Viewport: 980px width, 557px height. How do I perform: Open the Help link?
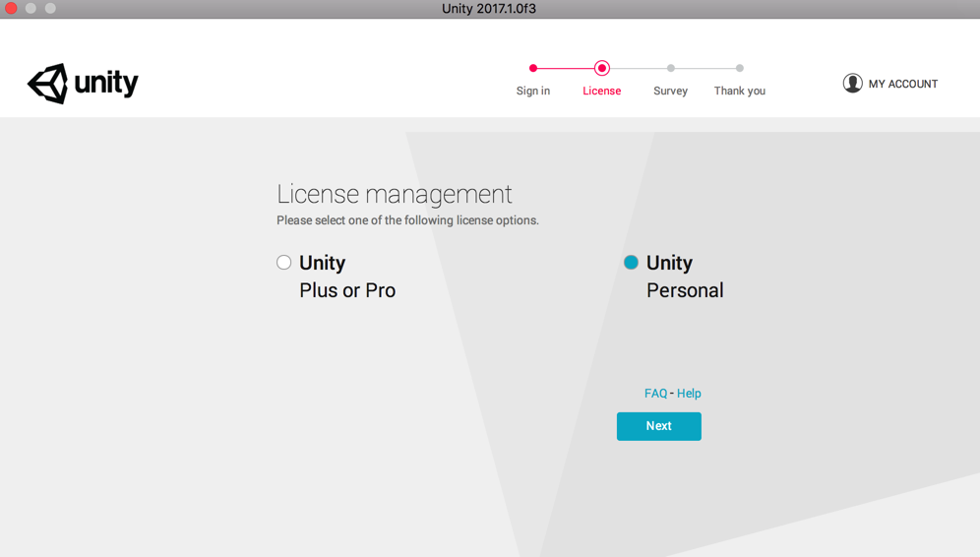[x=689, y=394]
